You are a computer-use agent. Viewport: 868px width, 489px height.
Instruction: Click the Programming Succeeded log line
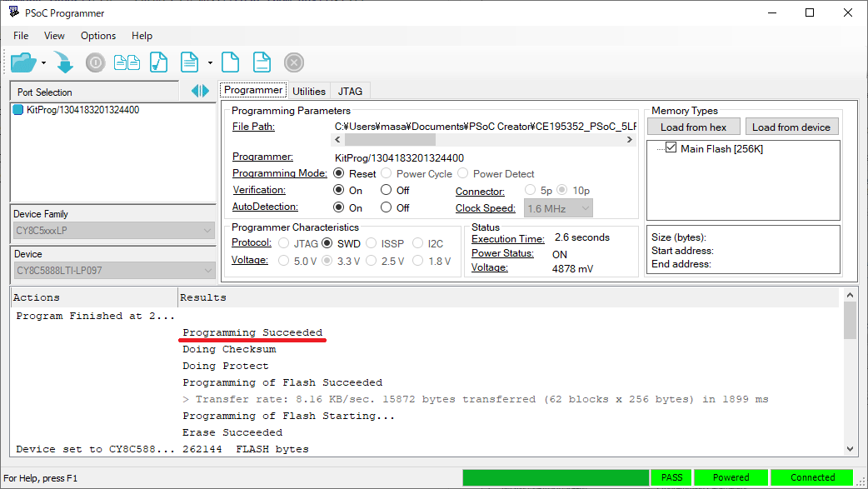pyautogui.click(x=252, y=332)
